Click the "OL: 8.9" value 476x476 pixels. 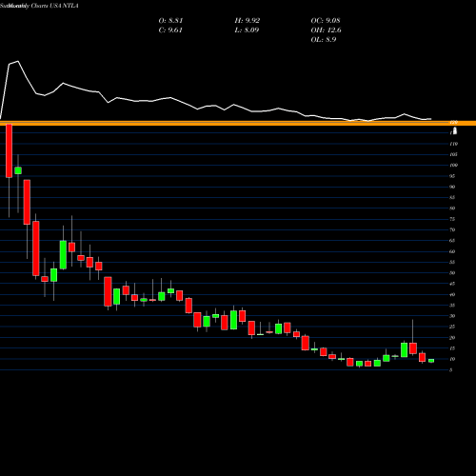point(324,40)
